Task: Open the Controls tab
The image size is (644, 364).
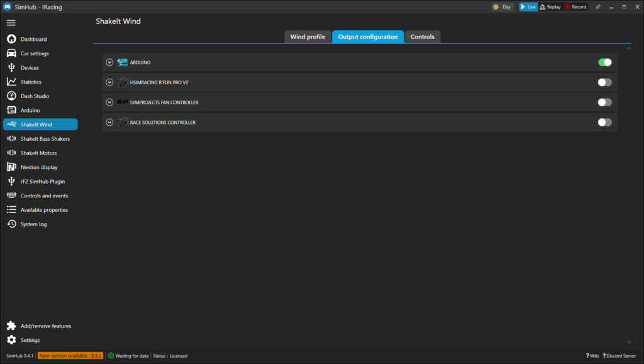Action: (x=422, y=37)
